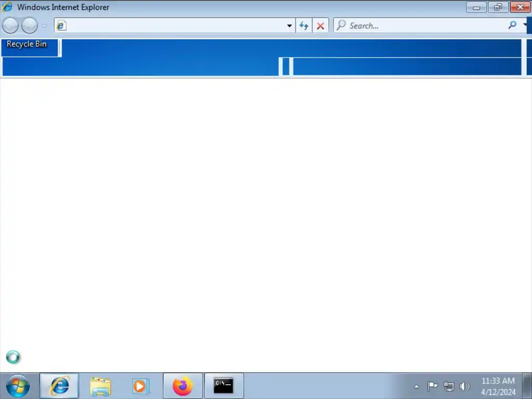Click the network tray icon
This screenshot has width=532, height=399.
(448, 386)
